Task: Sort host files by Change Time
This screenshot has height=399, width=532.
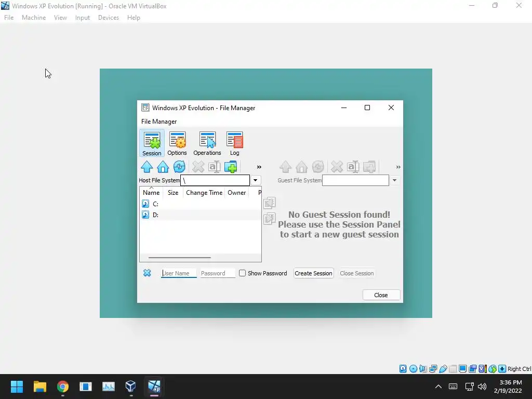Action: 204,193
